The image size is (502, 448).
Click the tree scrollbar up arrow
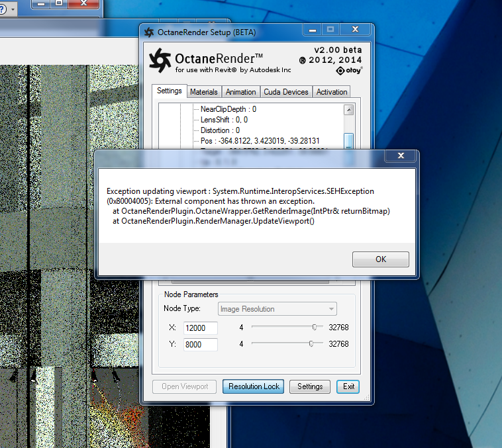[348, 110]
